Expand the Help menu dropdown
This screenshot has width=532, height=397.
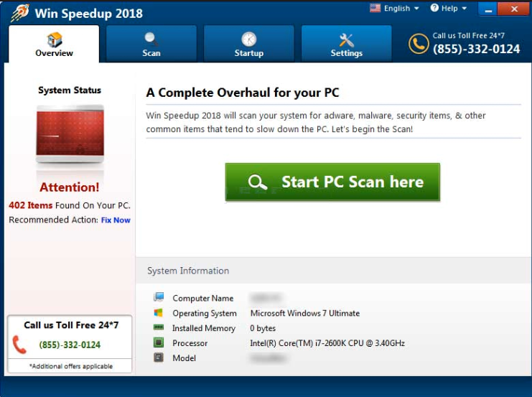[449, 9]
